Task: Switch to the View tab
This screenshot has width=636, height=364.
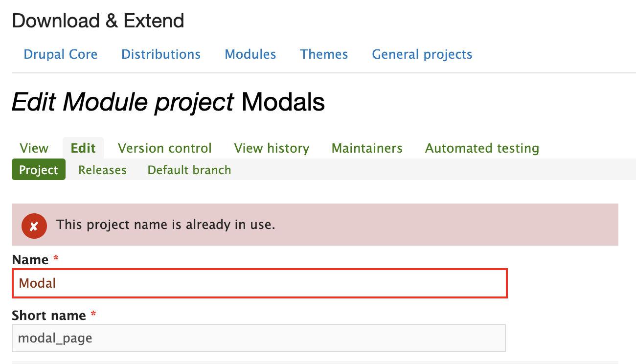Action: click(34, 148)
